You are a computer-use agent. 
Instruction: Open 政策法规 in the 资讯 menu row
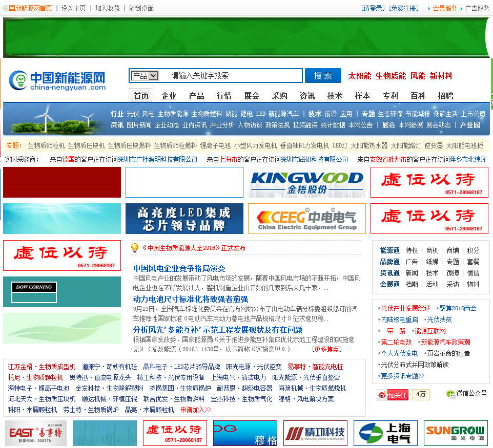(277, 125)
